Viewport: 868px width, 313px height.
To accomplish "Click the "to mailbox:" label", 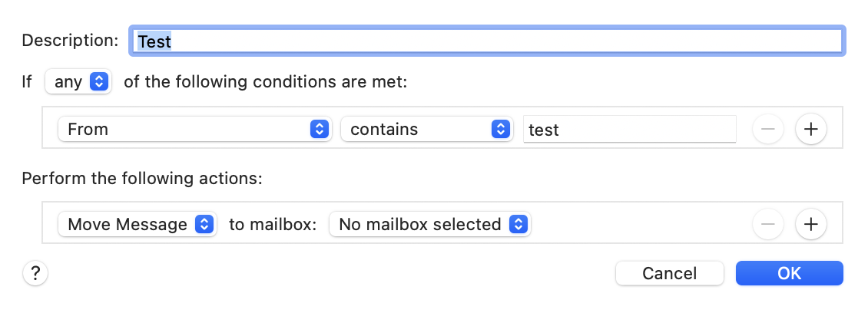I will pos(273,225).
